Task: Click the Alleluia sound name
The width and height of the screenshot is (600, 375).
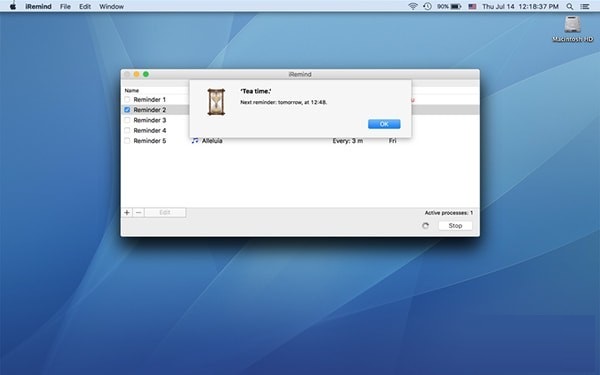Action: (212, 141)
